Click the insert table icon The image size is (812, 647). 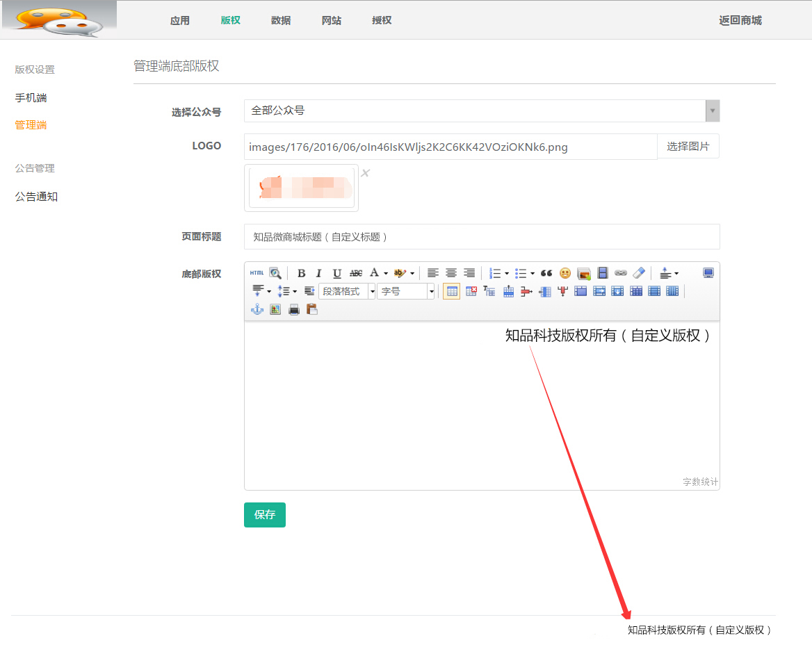point(452,291)
